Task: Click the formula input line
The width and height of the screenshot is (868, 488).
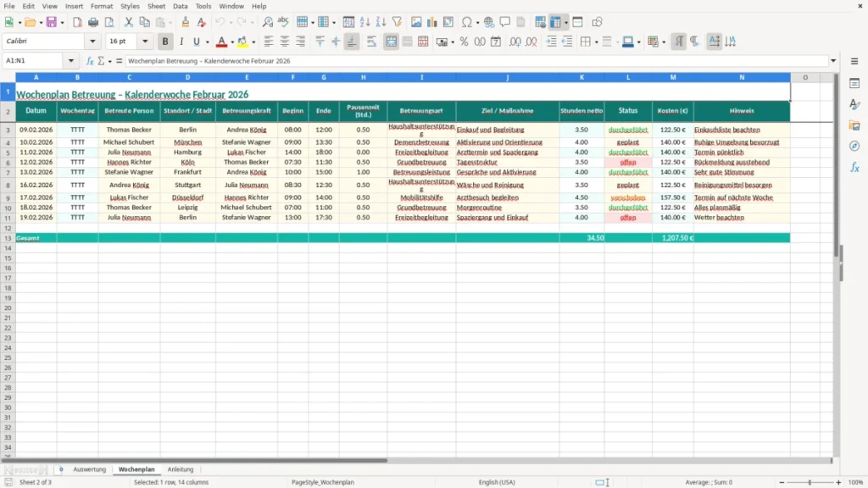Action: 476,61
